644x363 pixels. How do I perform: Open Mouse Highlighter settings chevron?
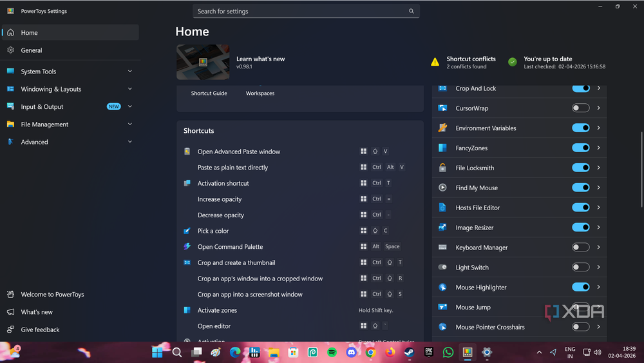click(599, 287)
